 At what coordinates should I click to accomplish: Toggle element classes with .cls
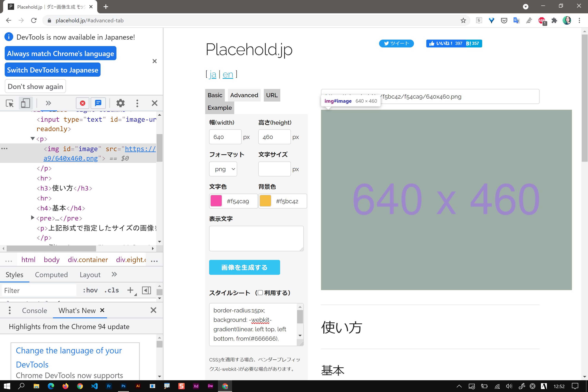[x=112, y=290]
